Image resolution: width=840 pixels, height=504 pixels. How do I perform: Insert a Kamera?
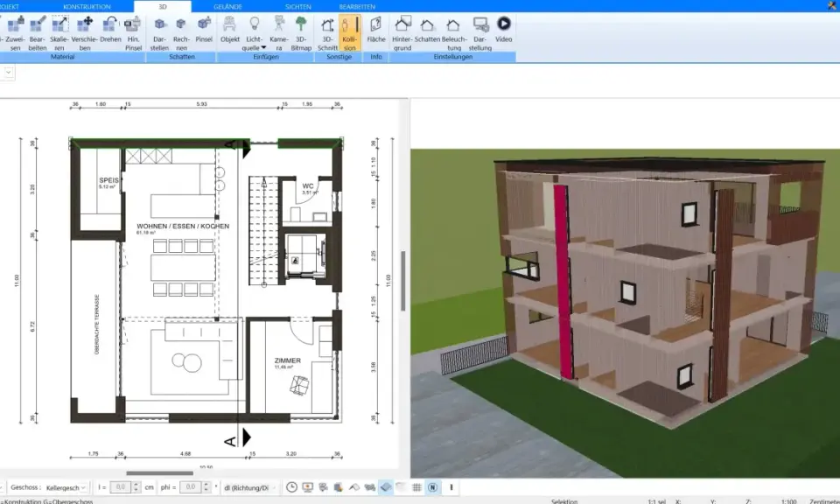(x=279, y=33)
